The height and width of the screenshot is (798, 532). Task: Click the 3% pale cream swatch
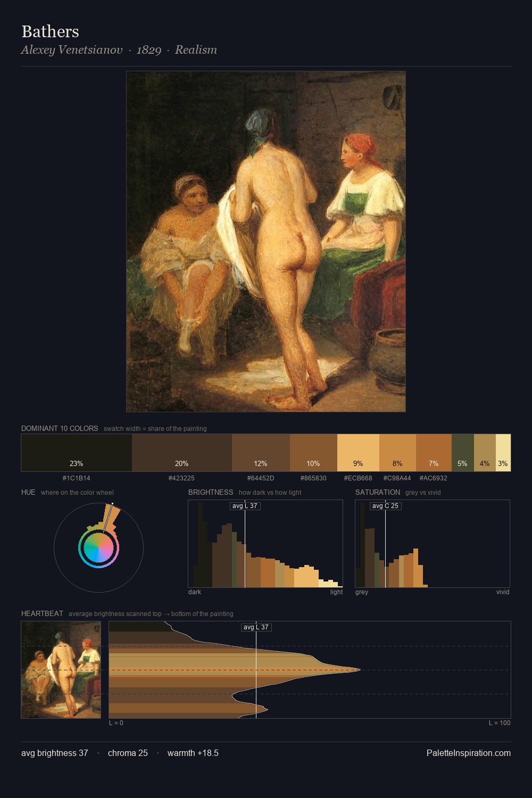coord(503,453)
